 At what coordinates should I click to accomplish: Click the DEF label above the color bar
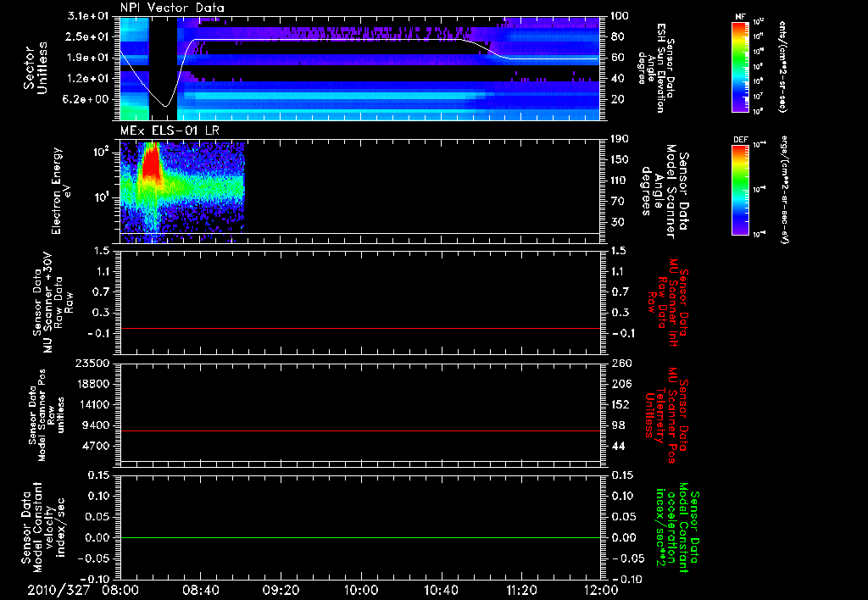click(x=740, y=140)
